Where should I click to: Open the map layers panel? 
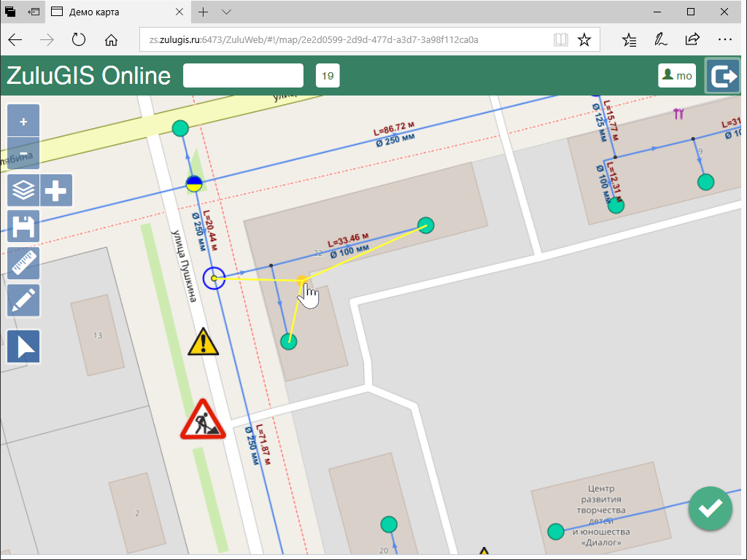tap(23, 191)
